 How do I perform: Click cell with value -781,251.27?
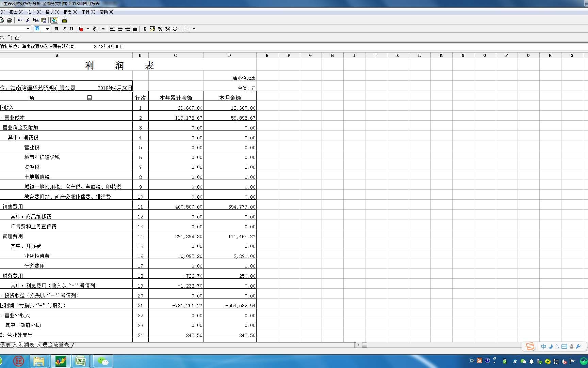[x=176, y=303]
